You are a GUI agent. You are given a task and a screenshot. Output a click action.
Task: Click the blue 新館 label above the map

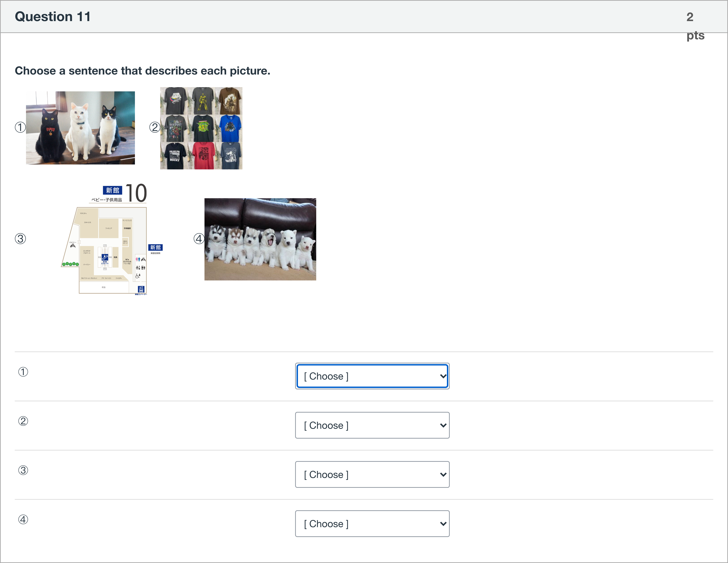[112, 190]
